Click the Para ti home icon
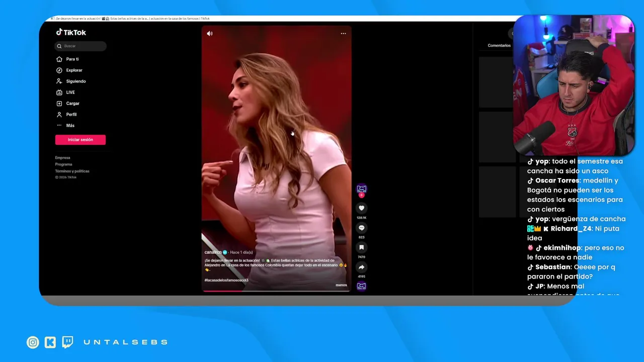 59,59
